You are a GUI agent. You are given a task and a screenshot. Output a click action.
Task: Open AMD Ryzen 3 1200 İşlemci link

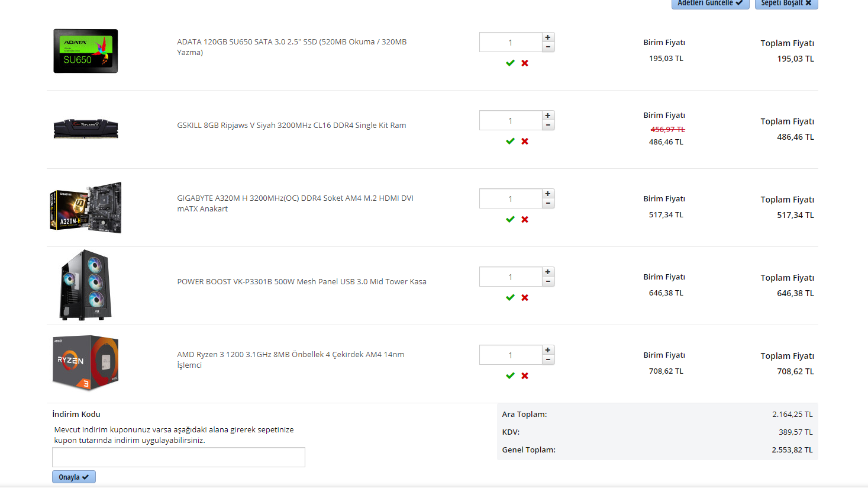point(291,359)
